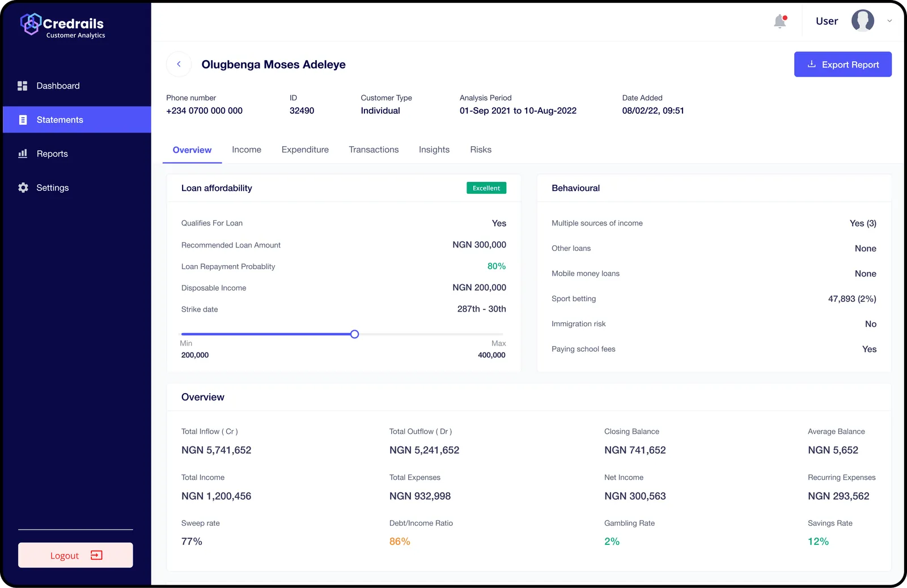
Task: Switch to the Overview tab
Action: point(192,150)
